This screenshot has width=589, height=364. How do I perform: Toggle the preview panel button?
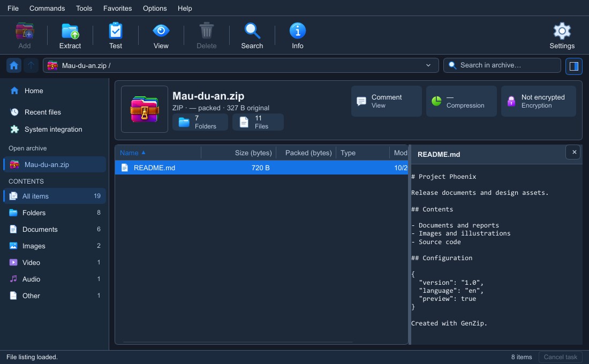(x=574, y=66)
